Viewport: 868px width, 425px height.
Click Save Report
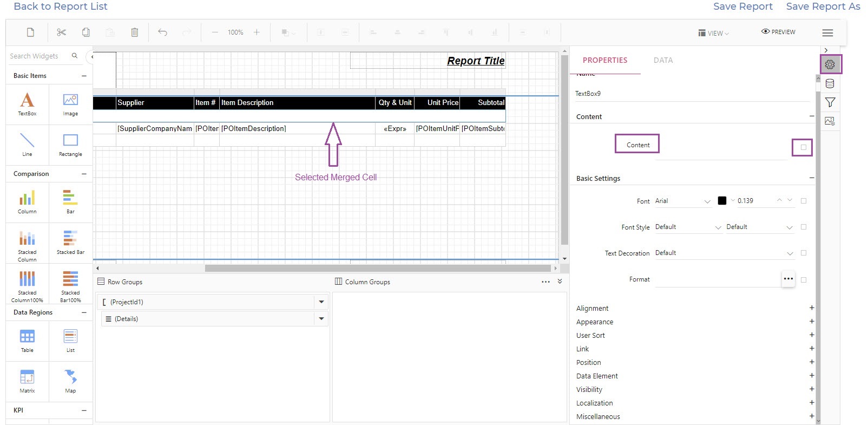pos(743,6)
